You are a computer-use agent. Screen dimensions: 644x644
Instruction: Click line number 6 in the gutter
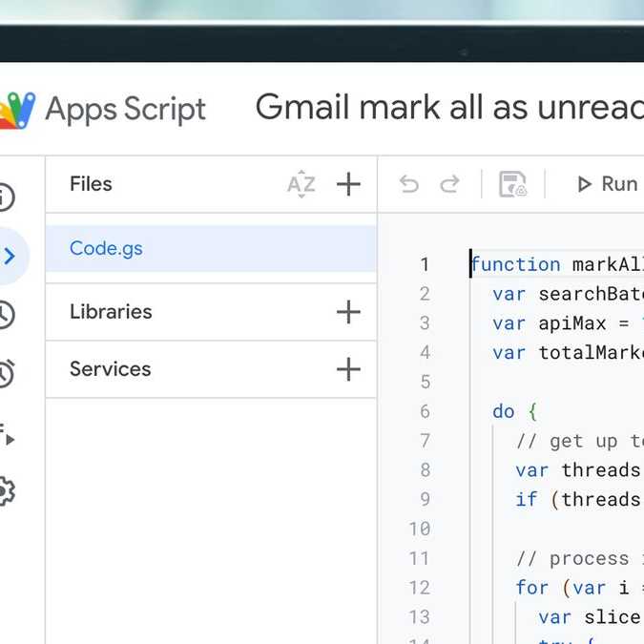(x=425, y=411)
